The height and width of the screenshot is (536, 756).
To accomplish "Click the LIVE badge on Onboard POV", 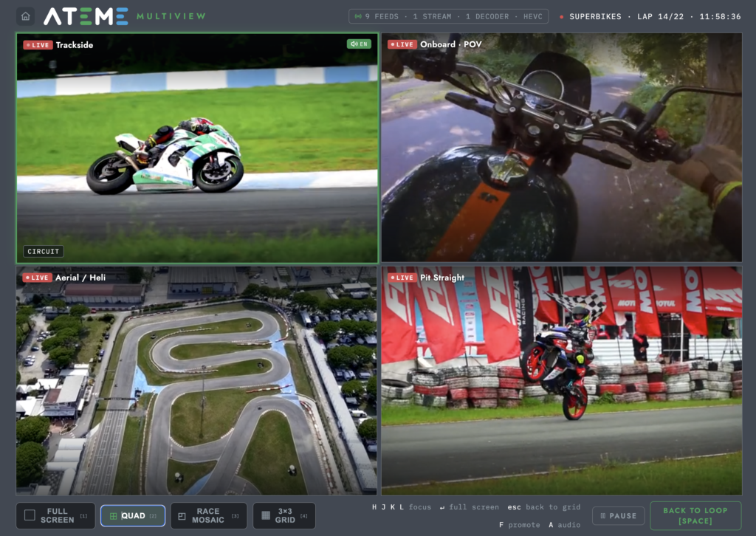I will [402, 44].
